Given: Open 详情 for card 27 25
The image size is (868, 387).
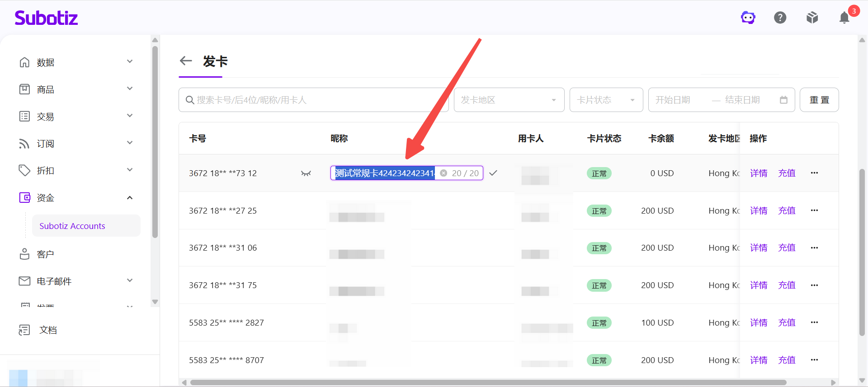Looking at the screenshot, I should click(x=759, y=210).
